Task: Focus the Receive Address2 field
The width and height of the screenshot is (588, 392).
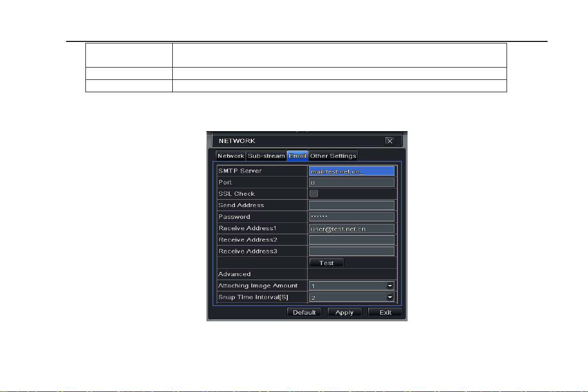Action: click(352, 240)
